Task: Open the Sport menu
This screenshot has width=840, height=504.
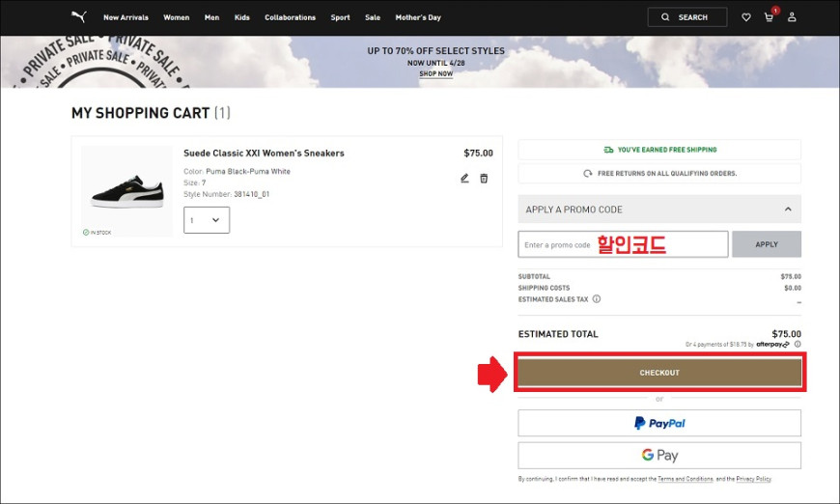Action: coord(340,17)
